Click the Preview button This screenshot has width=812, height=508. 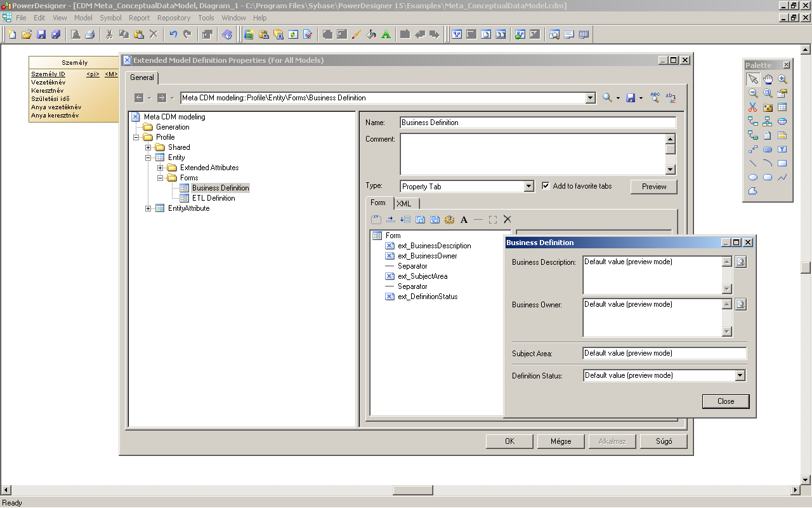(x=654, y=187)
